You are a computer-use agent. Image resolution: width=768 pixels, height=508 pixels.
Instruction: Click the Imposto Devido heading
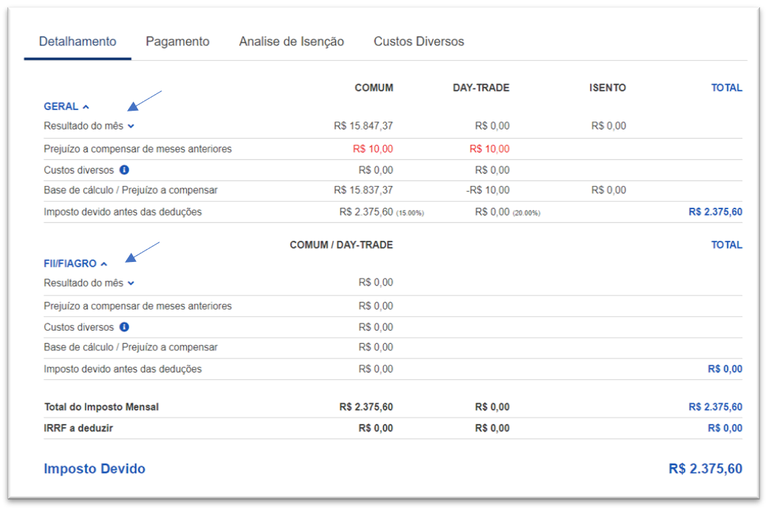pos(95,469)
